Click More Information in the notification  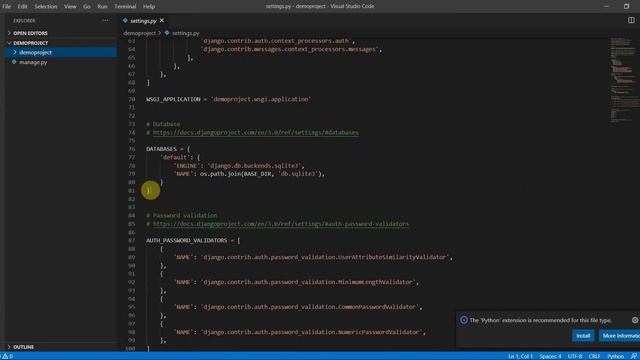pyautogui.click(x=620, y=336)
